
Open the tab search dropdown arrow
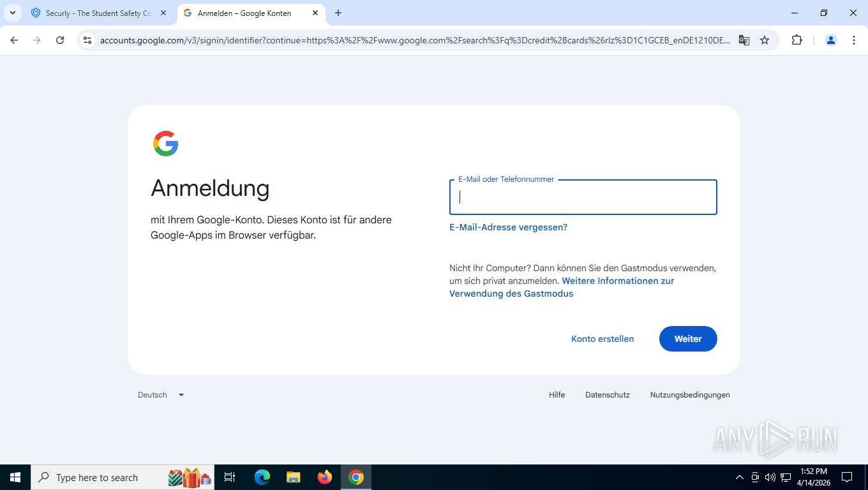13,13
